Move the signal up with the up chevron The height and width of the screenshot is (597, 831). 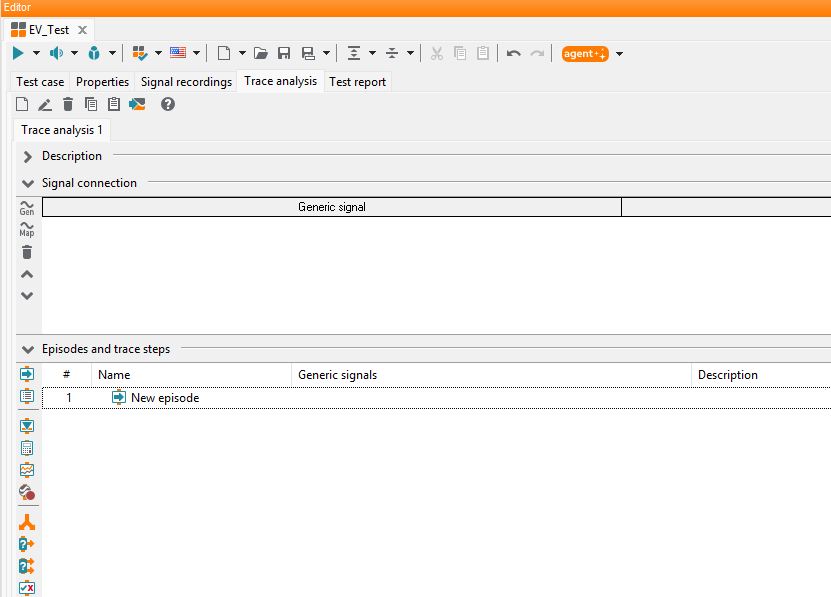(x=27, y=274)
